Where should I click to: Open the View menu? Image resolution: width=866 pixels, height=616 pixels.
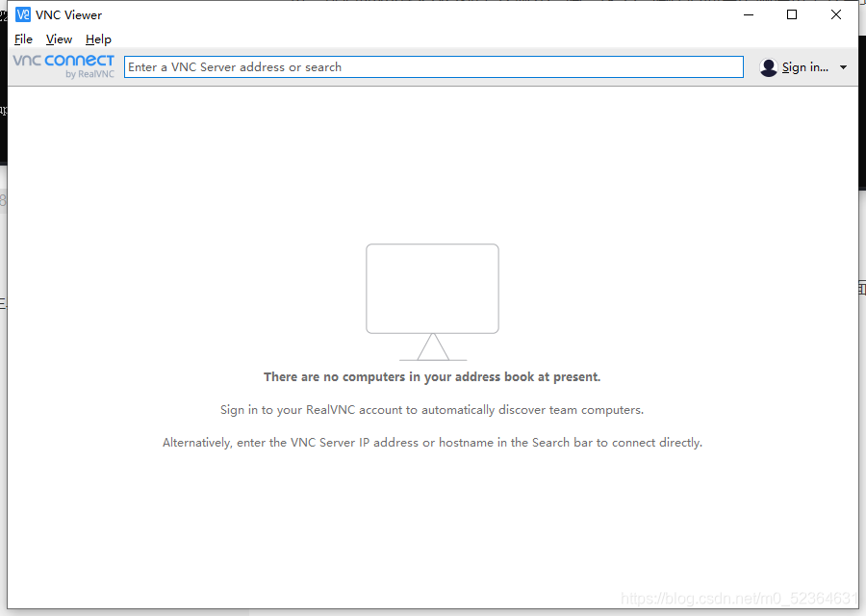click(x=59, y=39)
